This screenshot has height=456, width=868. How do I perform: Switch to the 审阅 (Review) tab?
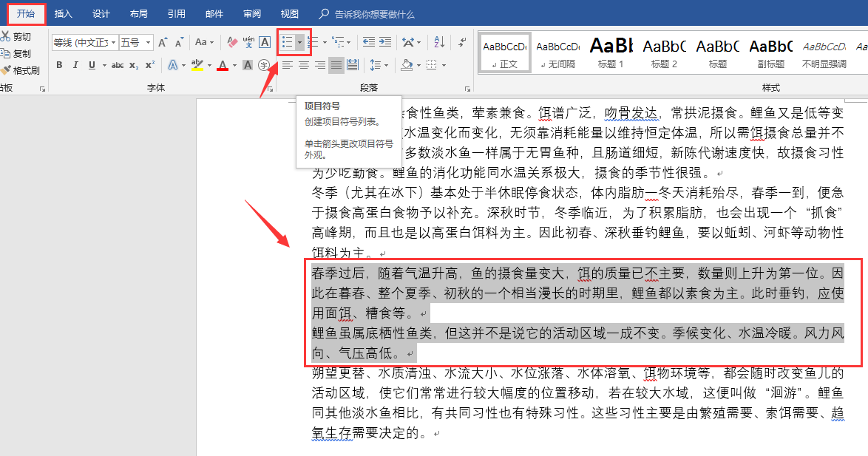pyautogui.click(x=252, y=13)
